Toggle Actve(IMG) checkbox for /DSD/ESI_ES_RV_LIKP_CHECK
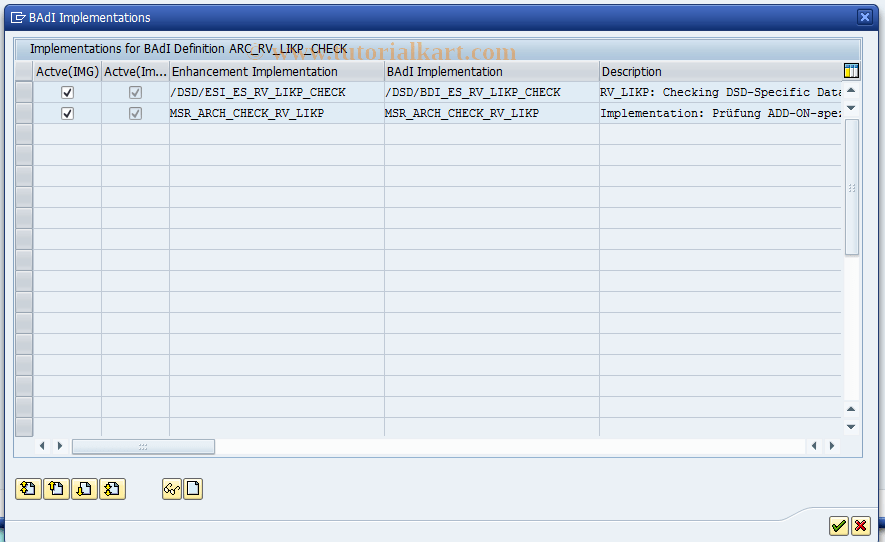The image size is (885, 542). (x=67, y=93)
